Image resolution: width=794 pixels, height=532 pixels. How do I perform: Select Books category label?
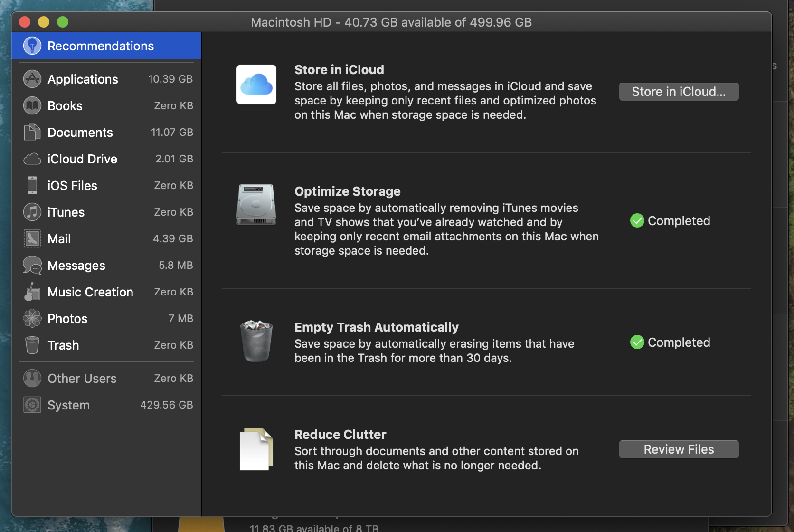click(x=65, y=106)
